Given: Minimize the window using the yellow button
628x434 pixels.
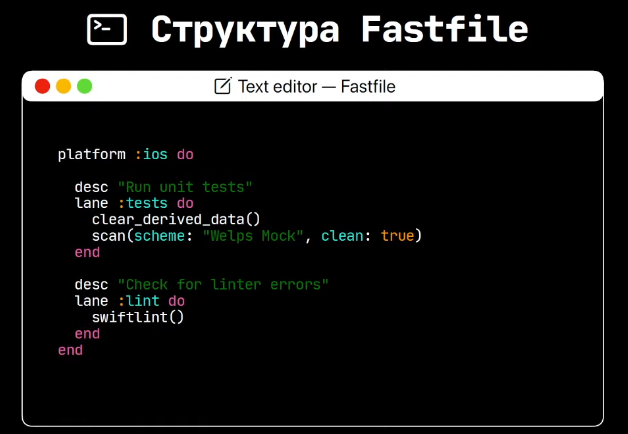Looking at the screenshot, I should tap(63, 86).
